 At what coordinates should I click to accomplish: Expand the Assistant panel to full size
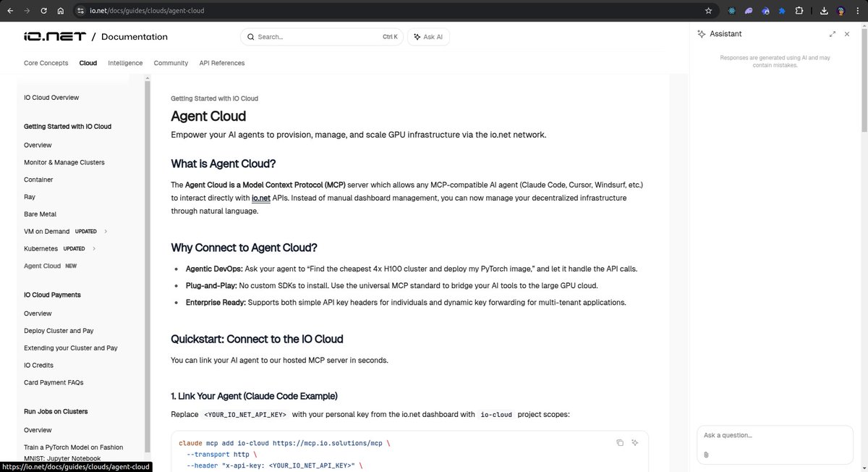[x=833, y=34]
